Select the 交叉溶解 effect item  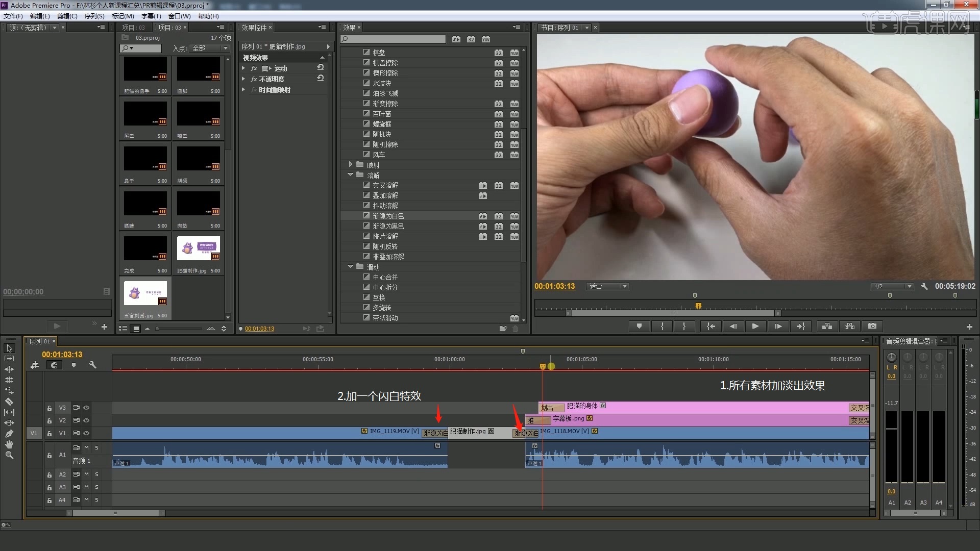(x=385, y=185)
